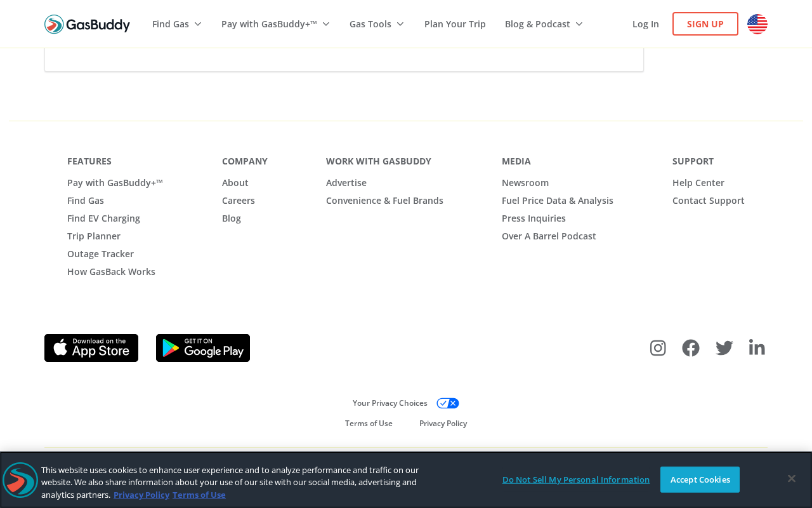Open footer Privacy Policy link
The height and width of the screenshot is (508, 812).
coord(443,424)
